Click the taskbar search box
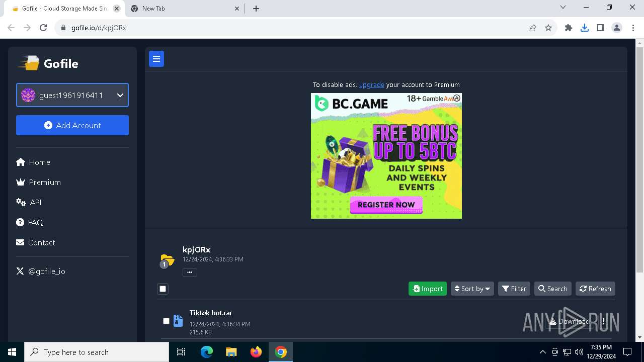This screenshot has width=644, height=362. (97, 352)
